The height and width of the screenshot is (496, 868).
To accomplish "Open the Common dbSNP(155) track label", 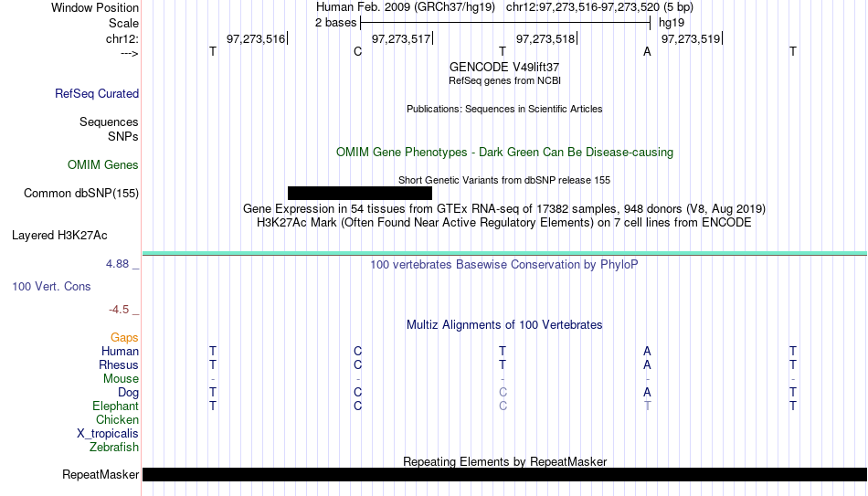I will click(x=80, y=194).
